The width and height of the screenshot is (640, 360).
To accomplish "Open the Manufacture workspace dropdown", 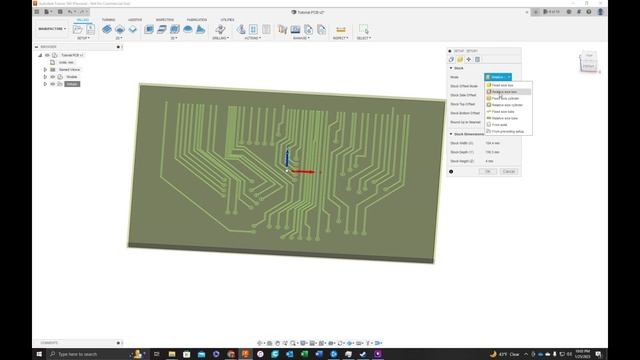I will pos(52,29).
